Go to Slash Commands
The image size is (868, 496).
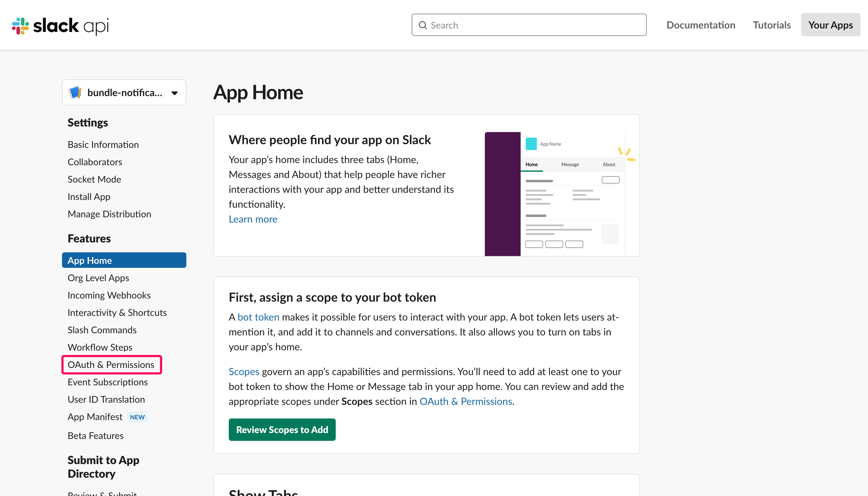(102, 330)
